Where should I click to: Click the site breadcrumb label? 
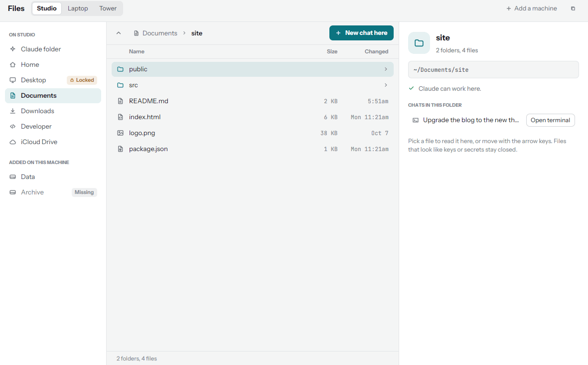(196, 33)
